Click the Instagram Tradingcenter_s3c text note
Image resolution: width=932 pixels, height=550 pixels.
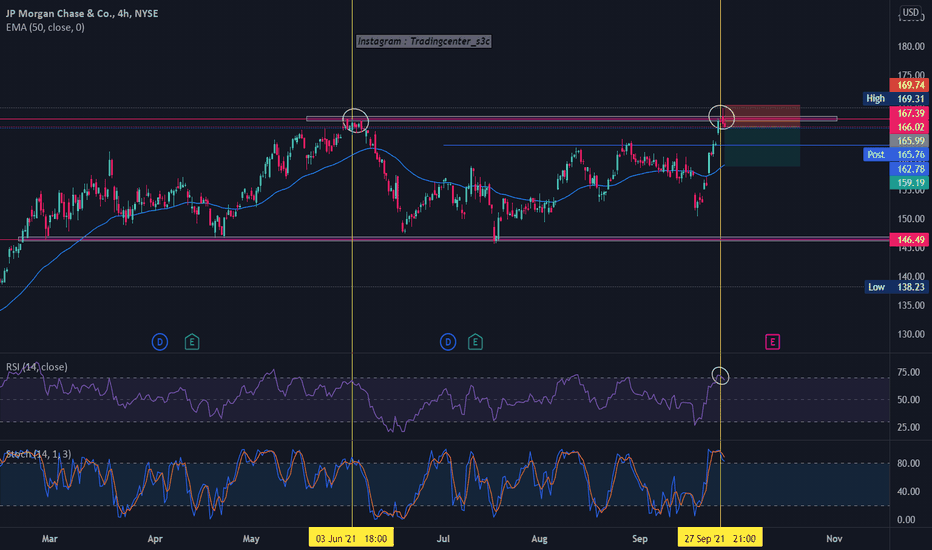424,41
